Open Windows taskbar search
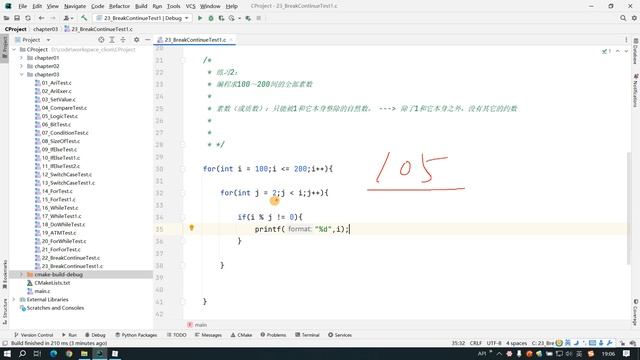 22,353
